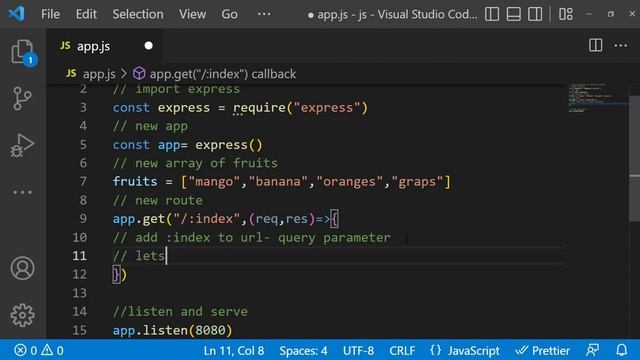Click the VS Code logo icon
Image resolution: width=640 pixels, height=360 pixels.
[x=16, y=14]
